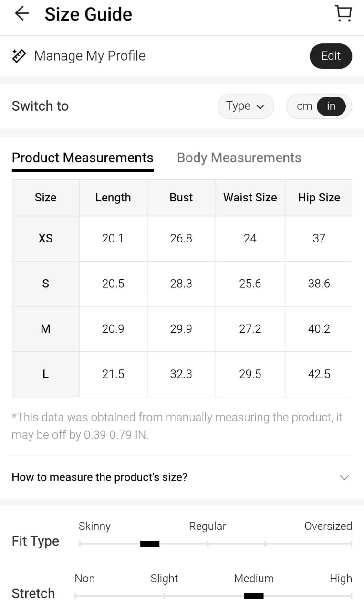
Task: Select the XS size row
Action: 46,238
